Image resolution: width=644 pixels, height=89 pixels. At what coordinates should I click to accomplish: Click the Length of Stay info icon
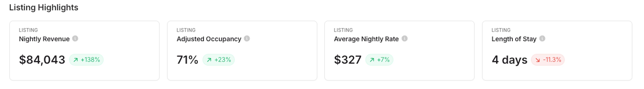point(542,39)
